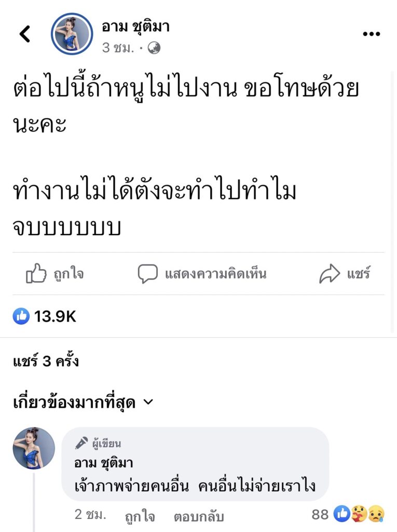Image resolution: width=397 pixels, height=532 pixels.
Task: Open the three-dot post options menu
Action: pos(371,34)
